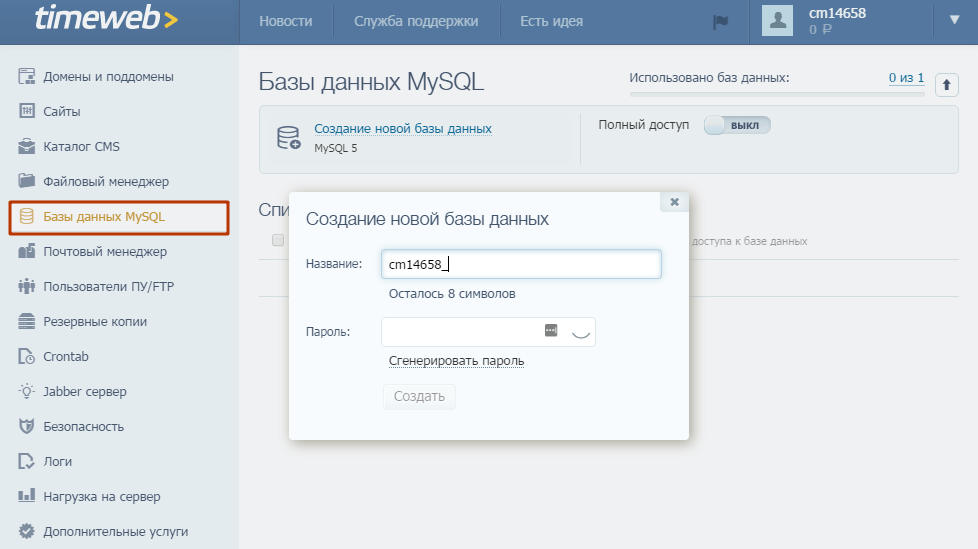Click the Сгенерировать пароль link

[456, 361]
